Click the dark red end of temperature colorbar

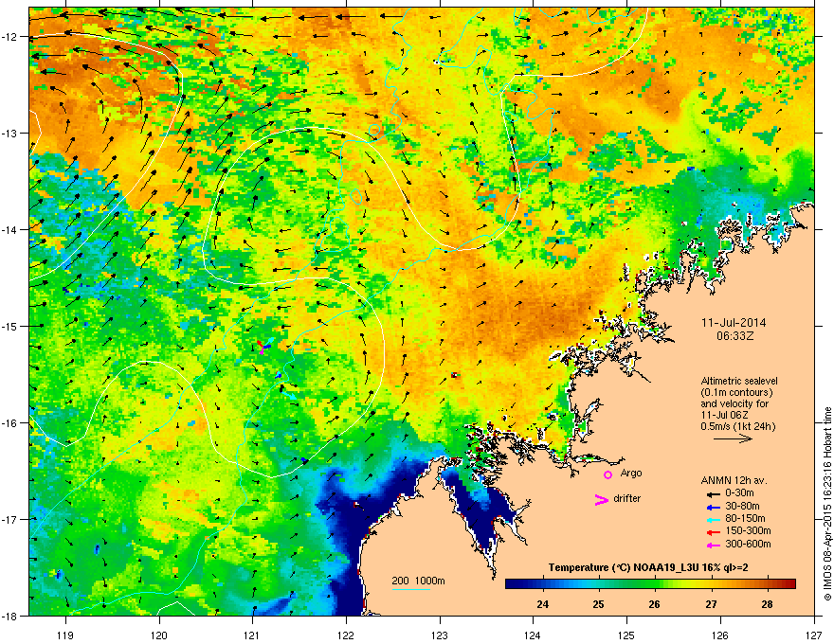[x=789, y=584]
